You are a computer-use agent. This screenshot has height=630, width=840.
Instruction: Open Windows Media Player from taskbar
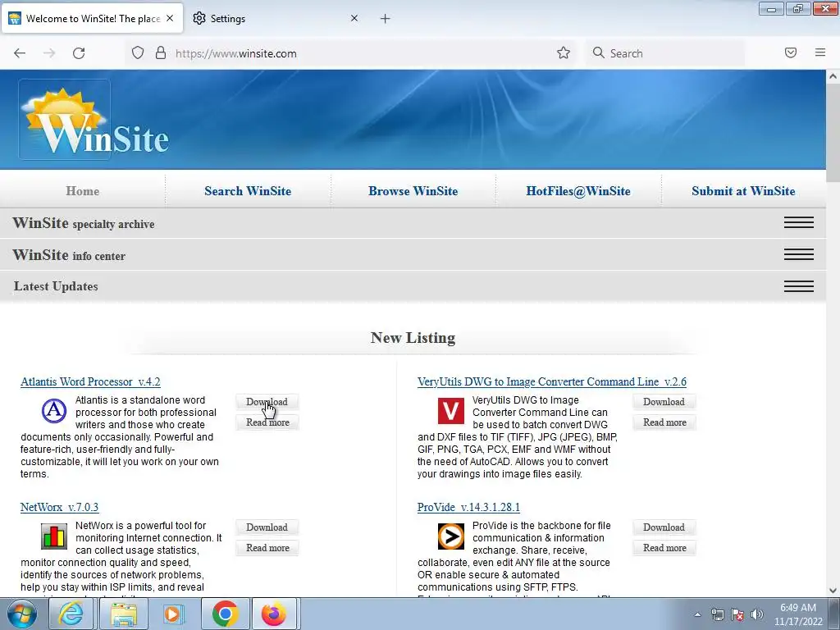coord(173,614)
